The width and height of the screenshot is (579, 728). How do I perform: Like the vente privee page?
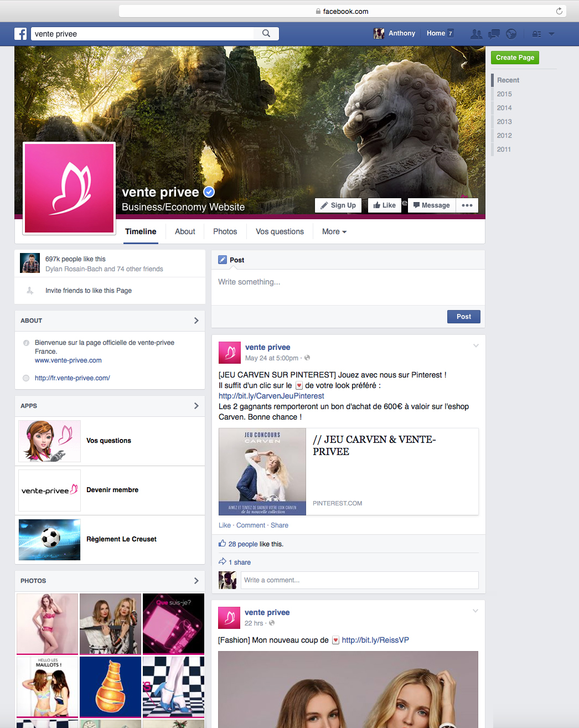[384, 205]
